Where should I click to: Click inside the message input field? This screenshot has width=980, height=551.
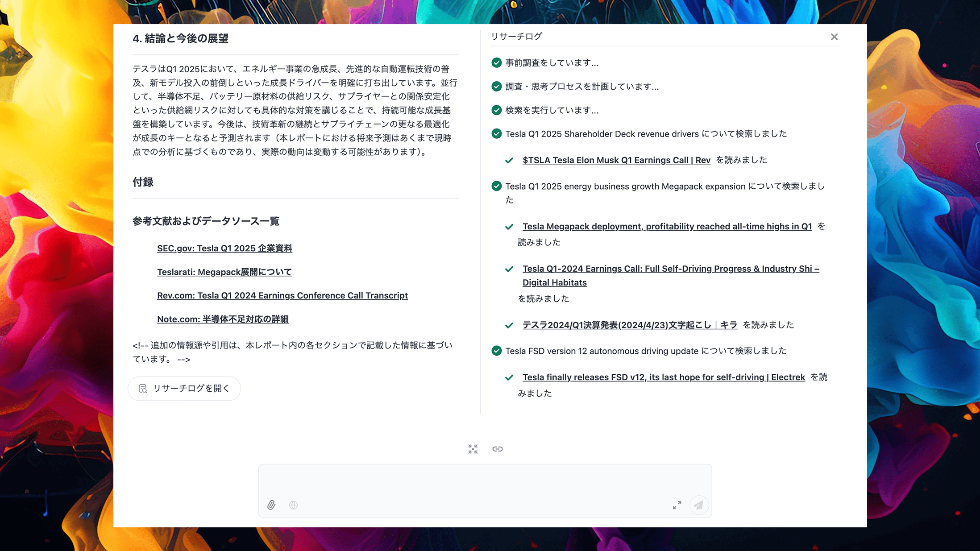pyautogui.click(x=485, y=482)
